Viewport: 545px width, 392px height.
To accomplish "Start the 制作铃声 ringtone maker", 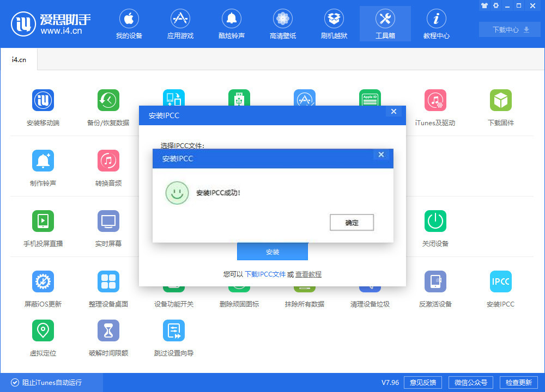I will (43, 167).
